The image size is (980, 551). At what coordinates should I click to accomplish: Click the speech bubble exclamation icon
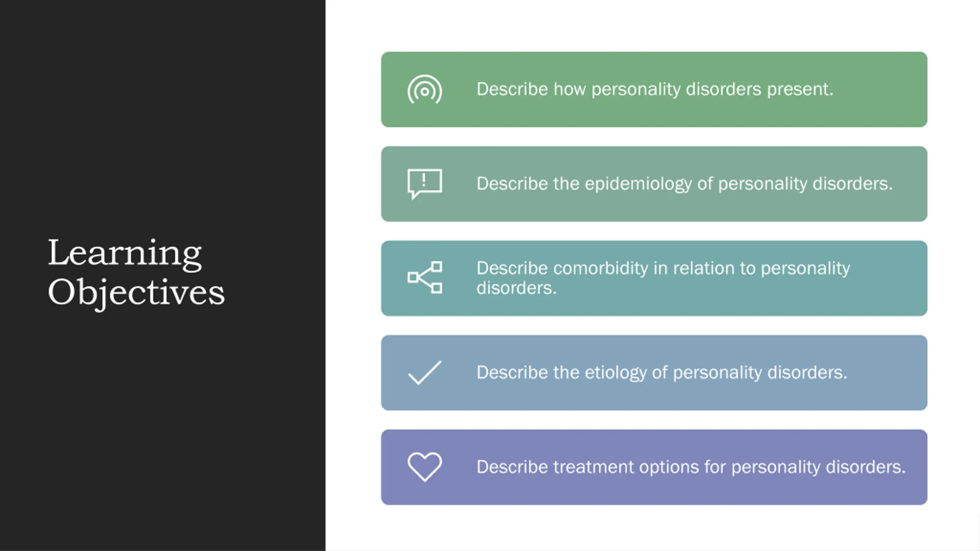425,184
